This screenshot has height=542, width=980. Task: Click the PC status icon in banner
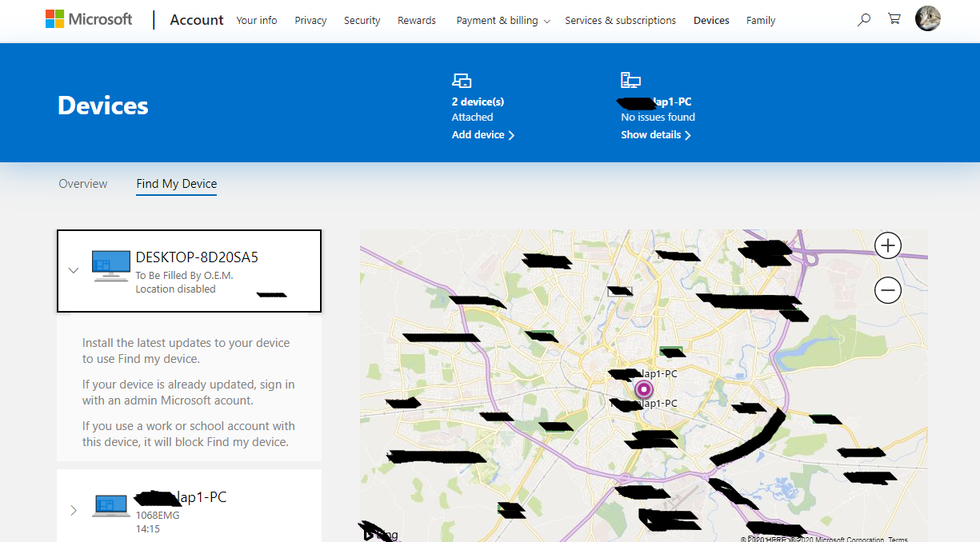tap(630, 80)
